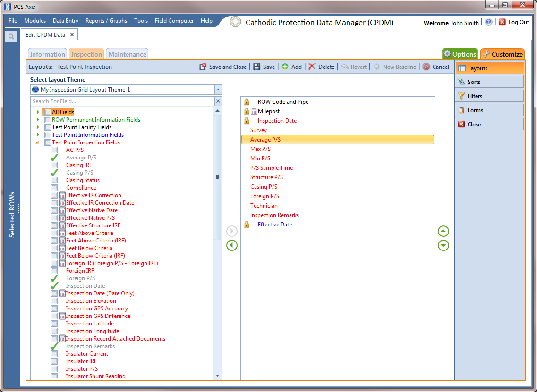Open the Forms clipboard button

tap(489, 110)
